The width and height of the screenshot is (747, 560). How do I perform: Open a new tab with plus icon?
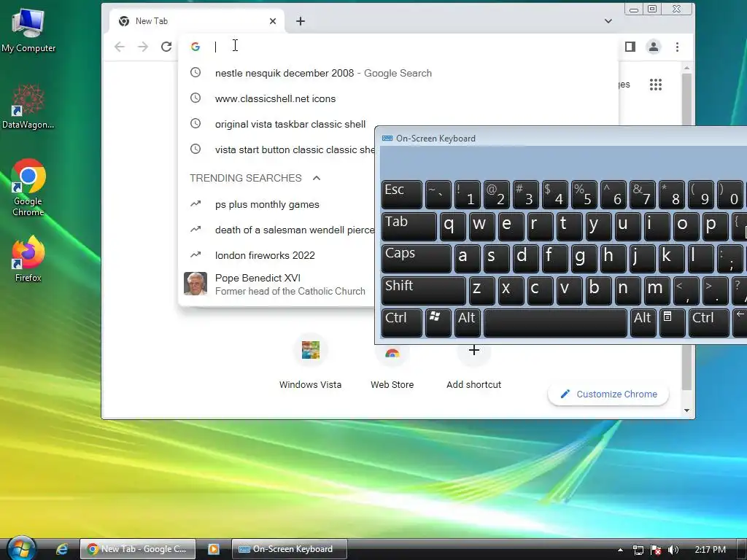coord(301,21)
